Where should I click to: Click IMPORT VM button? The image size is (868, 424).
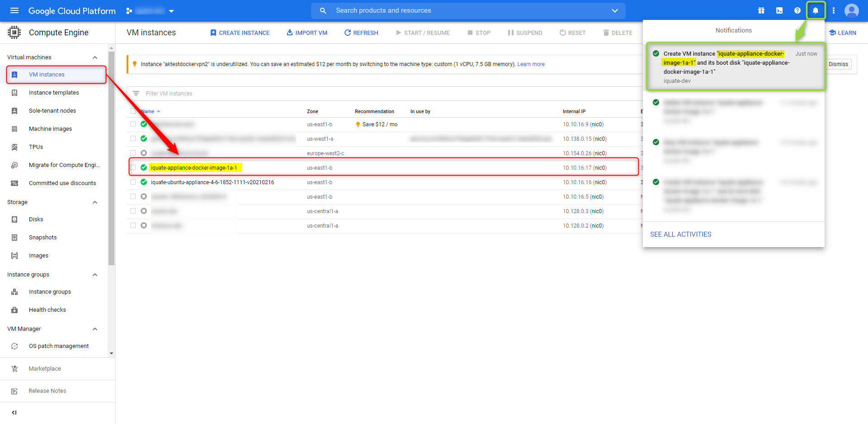307,33
